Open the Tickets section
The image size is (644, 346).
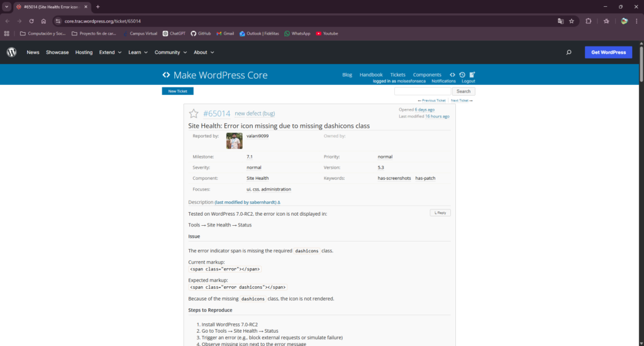[x=397, y=75]
